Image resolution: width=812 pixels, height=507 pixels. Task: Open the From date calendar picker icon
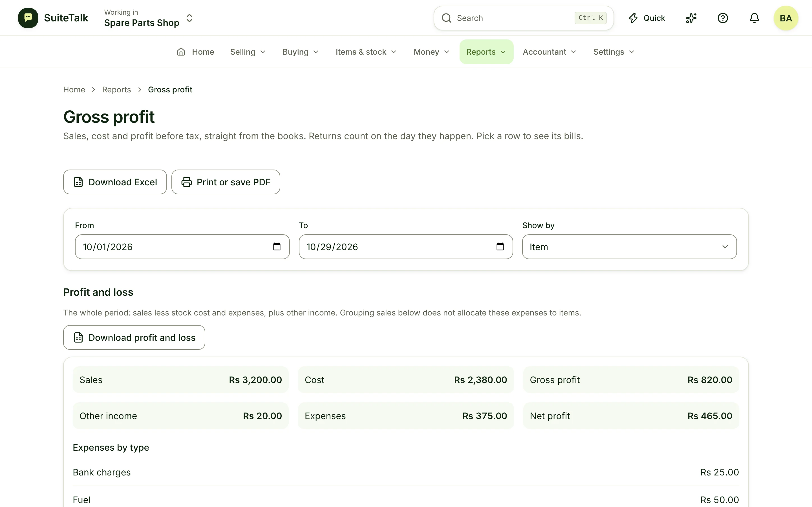coord(277,247)
